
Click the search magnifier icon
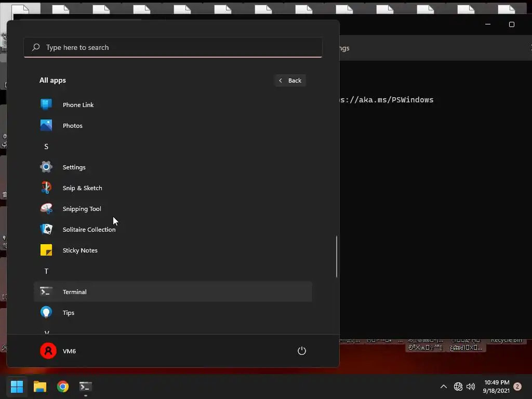coord(36,47)
